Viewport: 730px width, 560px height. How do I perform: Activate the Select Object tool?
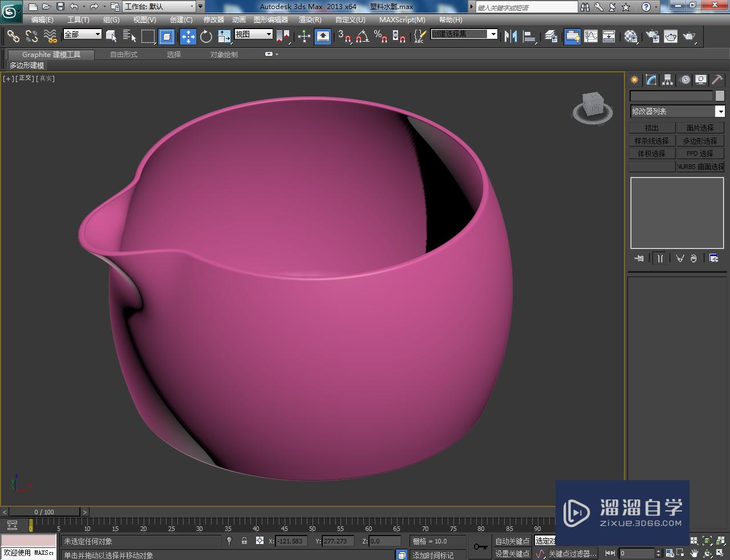112,36
